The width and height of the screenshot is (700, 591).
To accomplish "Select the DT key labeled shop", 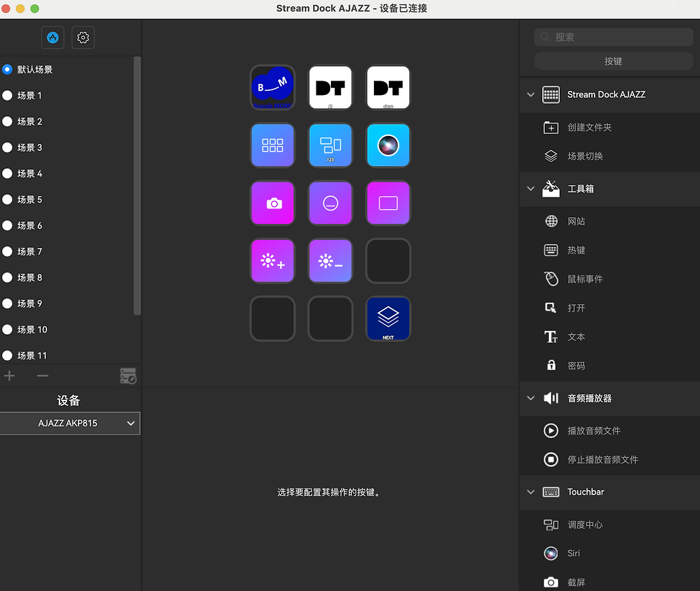I will click(388, 87).
